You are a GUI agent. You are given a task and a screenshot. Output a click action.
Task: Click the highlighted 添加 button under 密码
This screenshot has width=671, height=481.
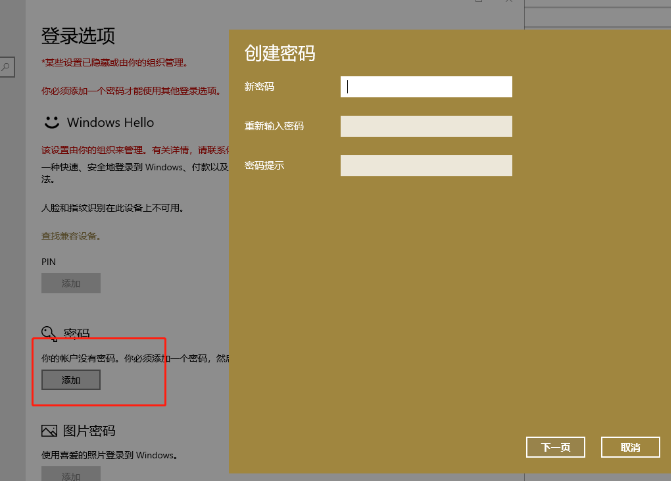(x=71, y=380)
